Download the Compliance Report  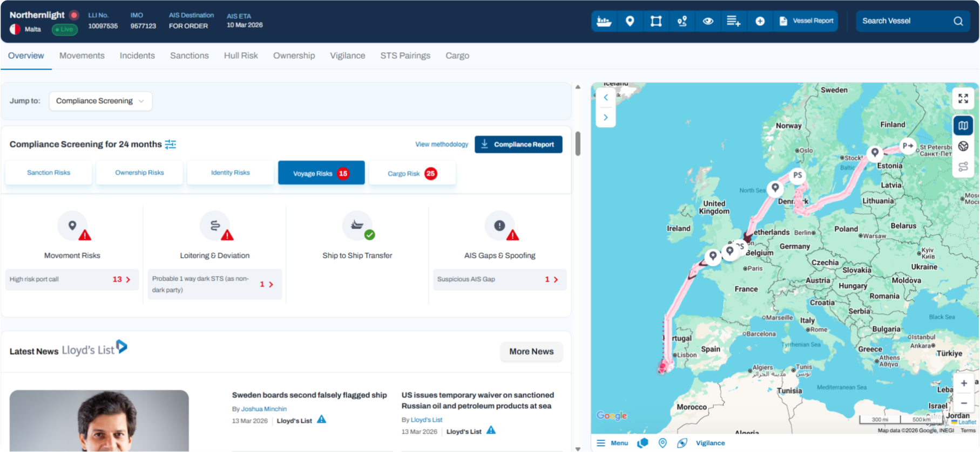(518, 145)
